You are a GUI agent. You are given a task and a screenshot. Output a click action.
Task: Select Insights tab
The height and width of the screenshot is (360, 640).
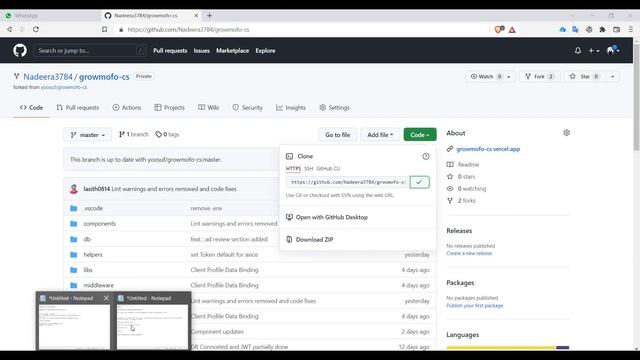pyautogui.click(x=291, y=107)
